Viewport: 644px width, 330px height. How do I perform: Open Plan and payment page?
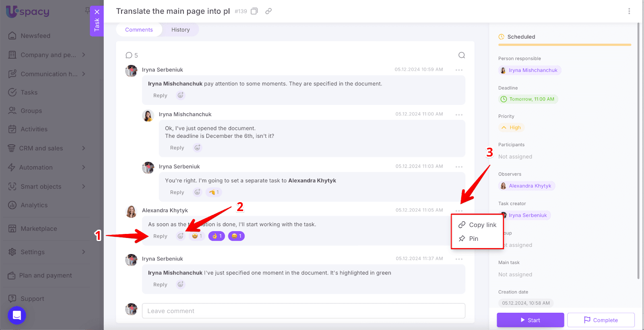[x=45, y=276]
